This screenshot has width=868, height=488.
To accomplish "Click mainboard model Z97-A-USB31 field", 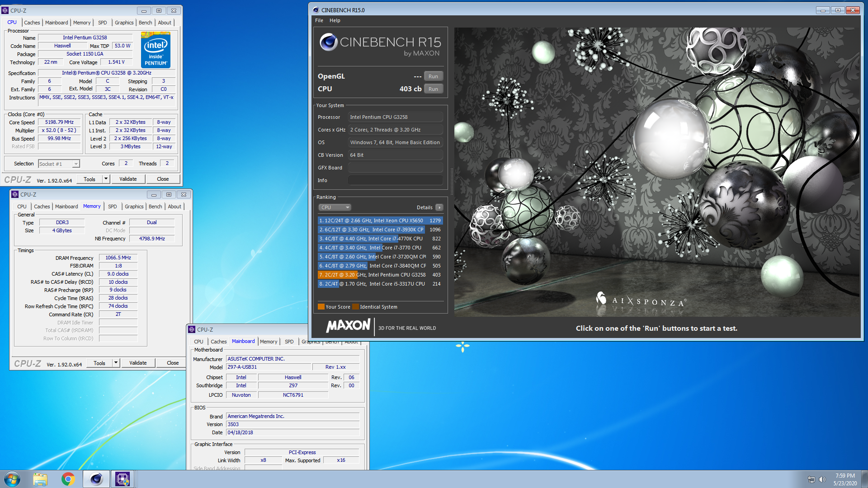I will point(268,367).
